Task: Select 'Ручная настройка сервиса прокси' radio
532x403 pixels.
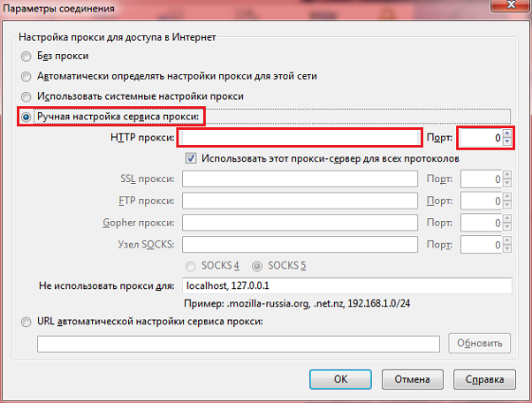Action: click(26, 117)
